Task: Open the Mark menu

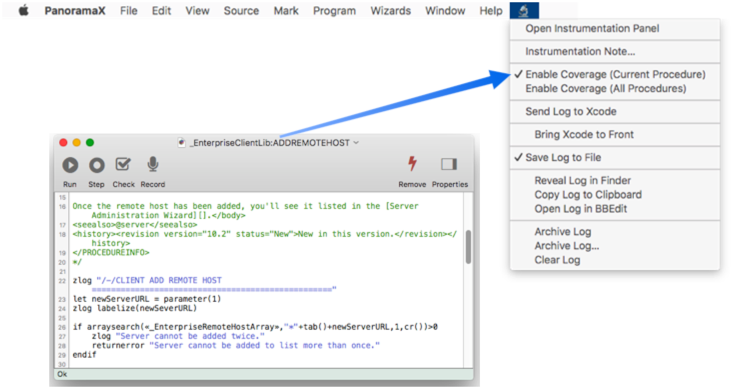Action: point(286,11)
